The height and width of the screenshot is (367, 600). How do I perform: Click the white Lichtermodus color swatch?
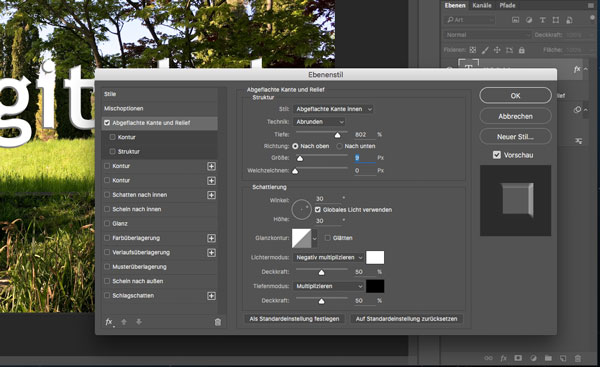point(375,258)
